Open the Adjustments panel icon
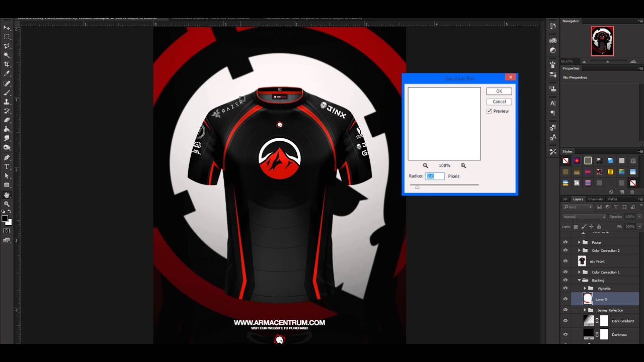The image size is (644, 362). [553, 50]
